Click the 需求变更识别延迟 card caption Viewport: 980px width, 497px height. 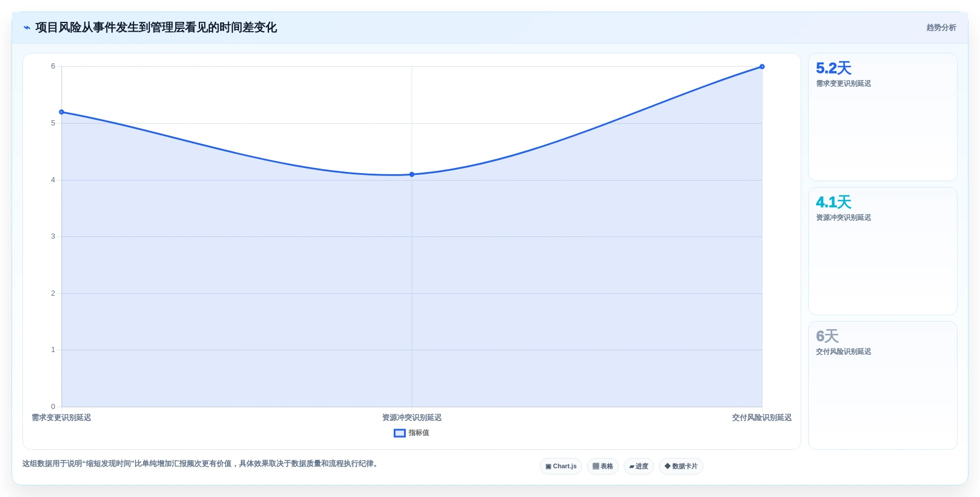click(844, 83)
